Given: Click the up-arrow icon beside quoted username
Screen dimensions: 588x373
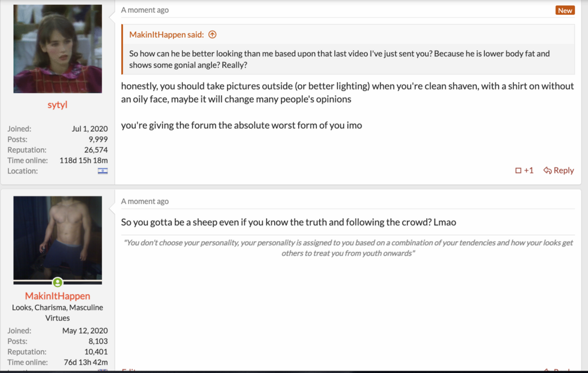Looking at the screenshot, I should [212, 35].
